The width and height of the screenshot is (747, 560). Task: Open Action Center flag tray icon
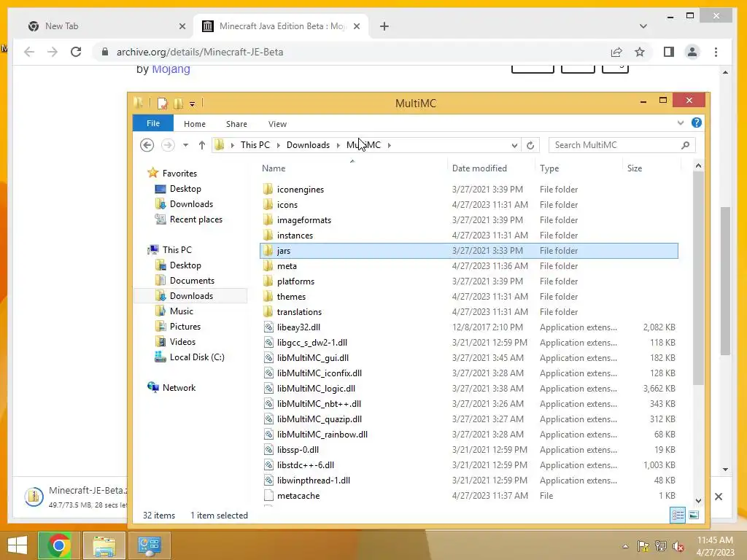(643, 546)
